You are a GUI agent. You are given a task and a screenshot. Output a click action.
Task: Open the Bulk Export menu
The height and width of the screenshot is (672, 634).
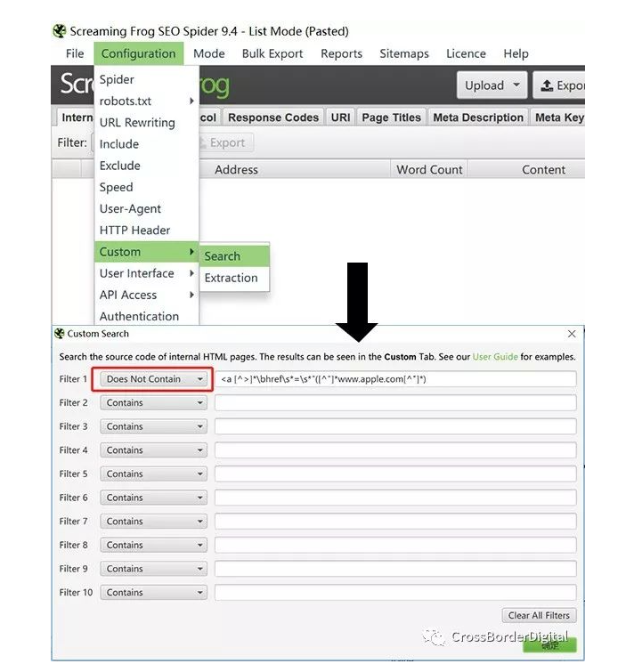point(272,53)
